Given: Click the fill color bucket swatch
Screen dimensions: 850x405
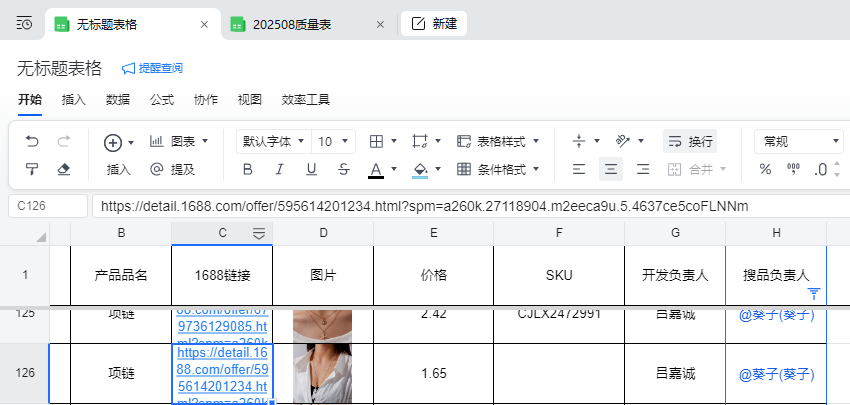Looking at the screenshot, I should point(420,169).
